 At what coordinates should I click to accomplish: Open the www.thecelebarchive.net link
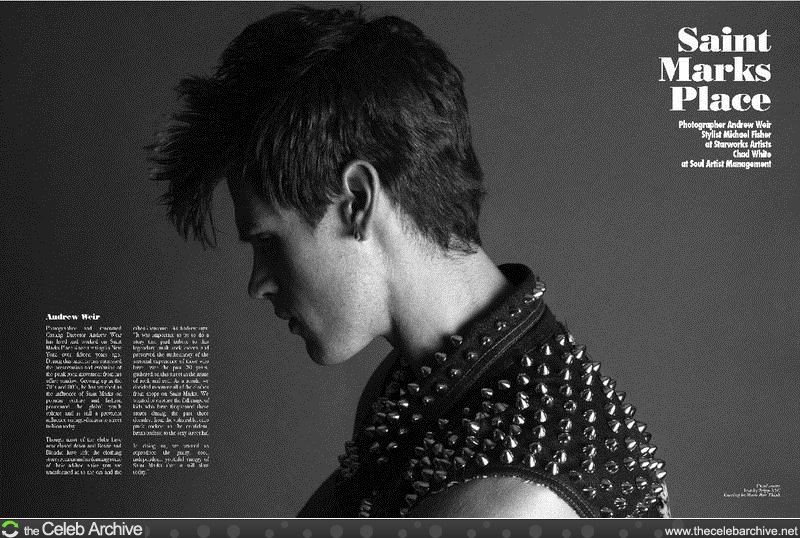pos(730,530)
